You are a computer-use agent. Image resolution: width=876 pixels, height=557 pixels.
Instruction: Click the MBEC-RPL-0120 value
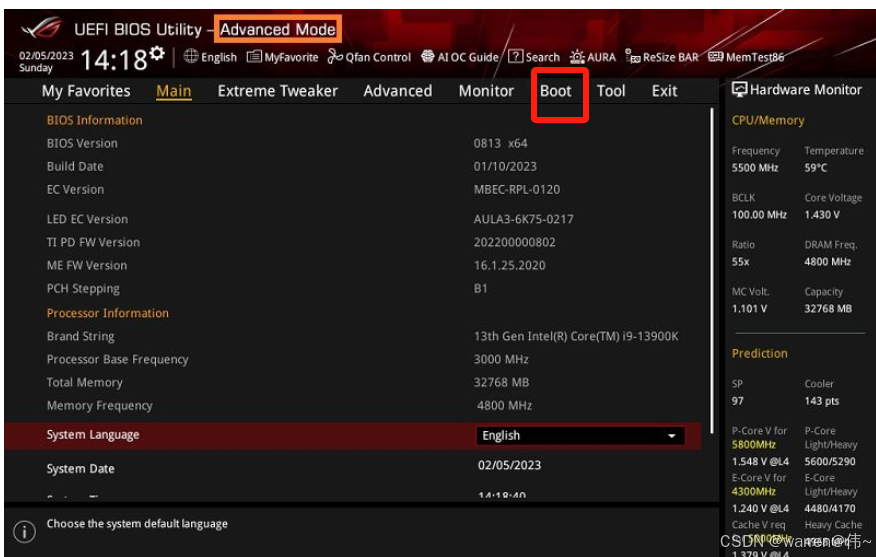pyautogui.click(x=517, y=189)
